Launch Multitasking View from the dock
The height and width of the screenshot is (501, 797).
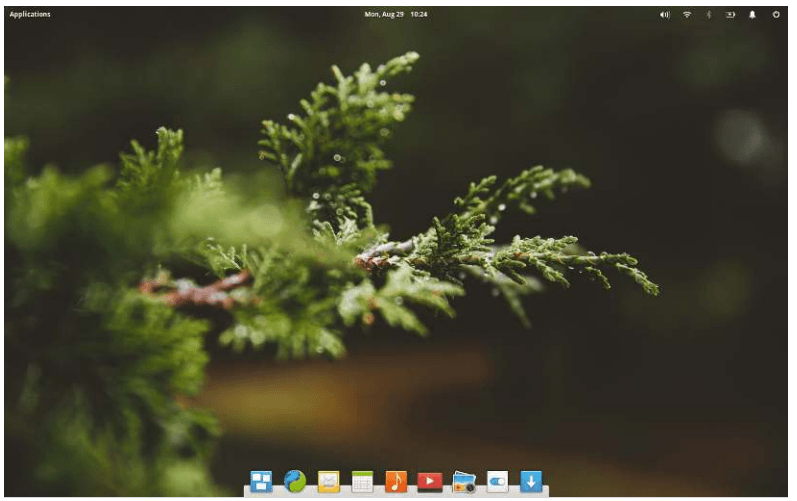261,481
